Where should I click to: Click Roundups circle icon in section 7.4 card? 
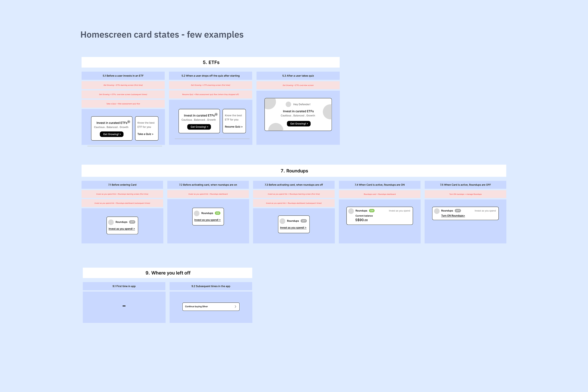coord(351,211)
